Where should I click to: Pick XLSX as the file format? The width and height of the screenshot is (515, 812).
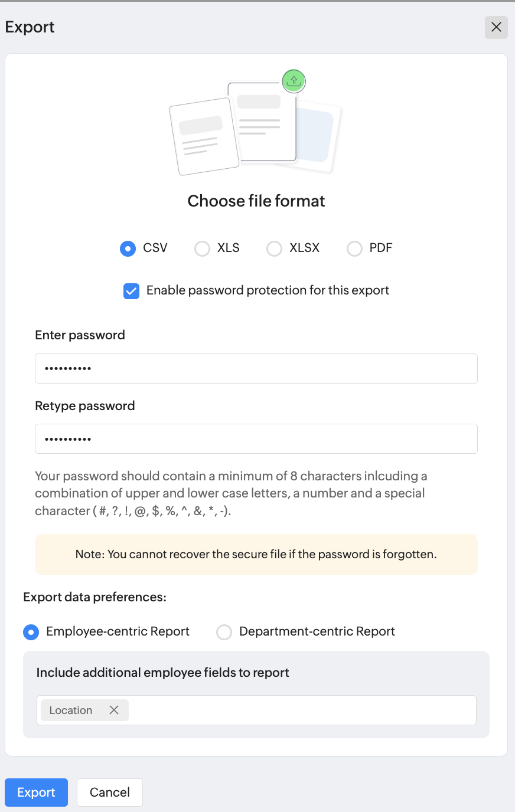(x=275, y=248)
